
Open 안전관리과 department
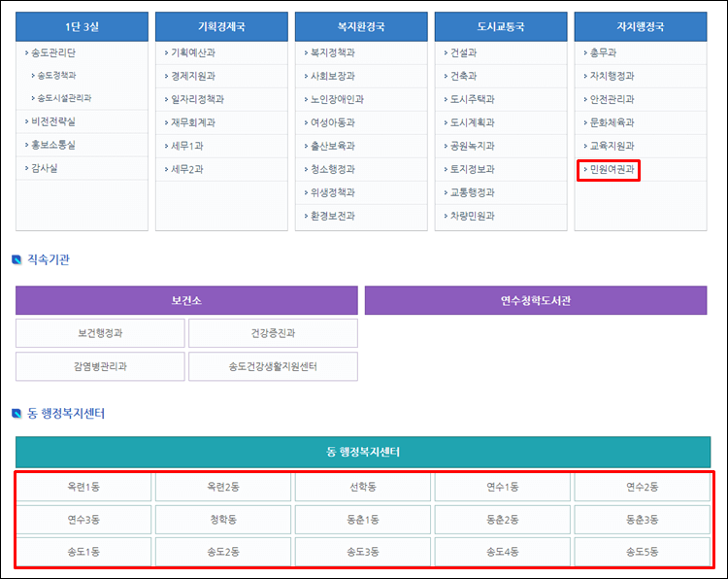pos(612,99)
